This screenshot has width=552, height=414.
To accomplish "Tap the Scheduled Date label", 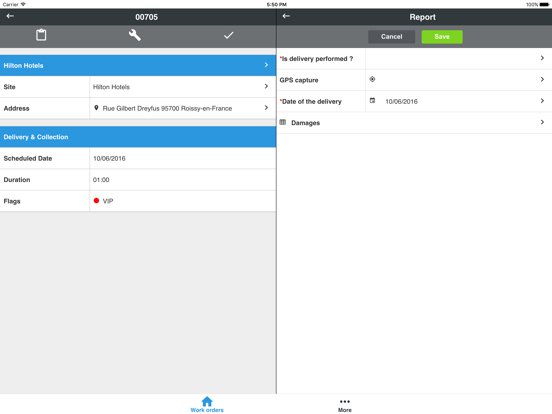I will pos(28,158).
